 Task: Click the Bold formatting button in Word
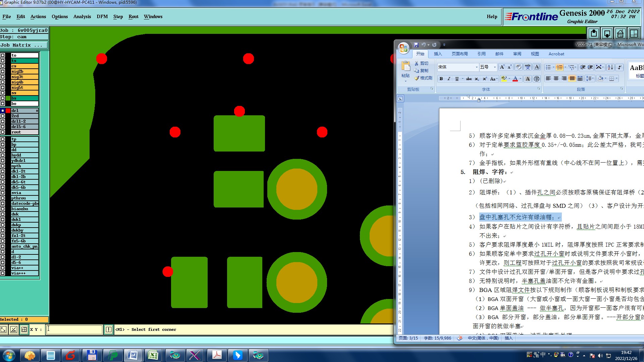point(441,79)
